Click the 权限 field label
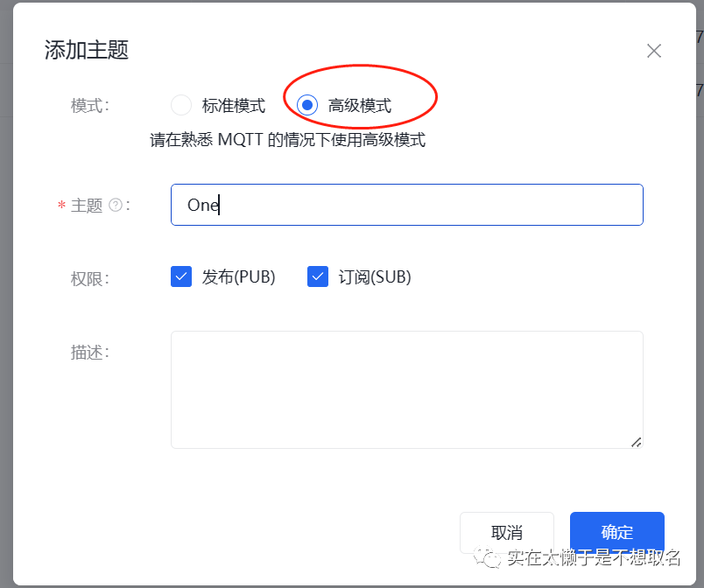Image resolution: width=704 pixels, height=588 pixels. point(89,279)
